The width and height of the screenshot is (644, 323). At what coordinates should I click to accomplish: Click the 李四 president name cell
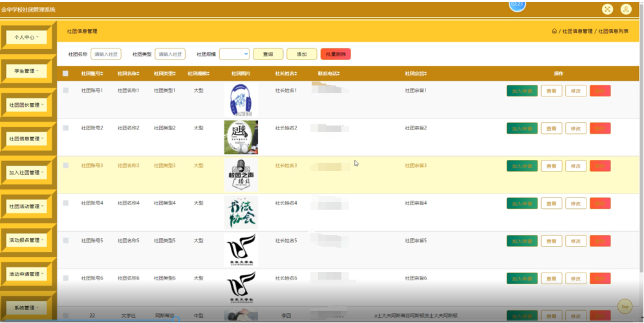286,316
